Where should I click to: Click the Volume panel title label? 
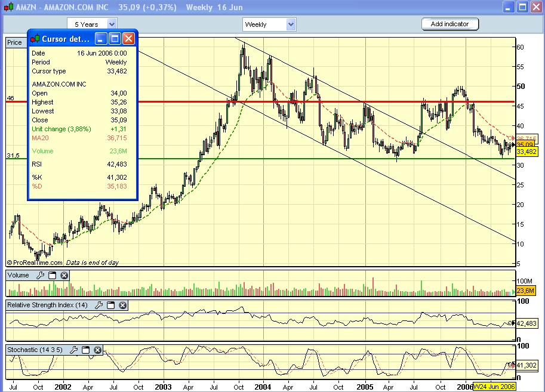(x=18, y=275)
